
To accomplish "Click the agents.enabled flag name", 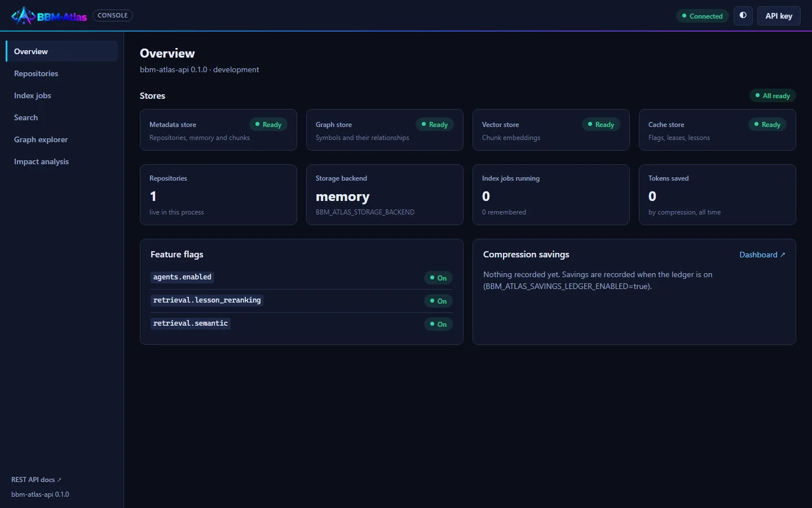I will [182, 277].
